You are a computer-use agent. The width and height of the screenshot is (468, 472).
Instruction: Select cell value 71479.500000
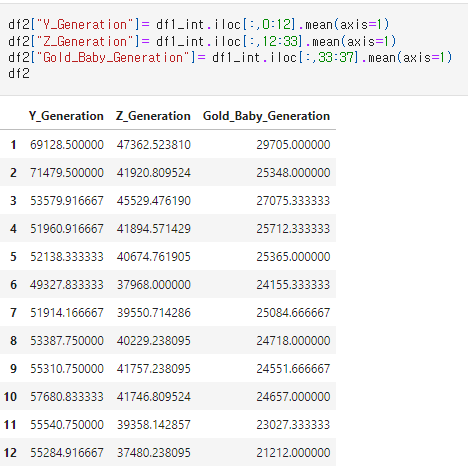[67, 173]
